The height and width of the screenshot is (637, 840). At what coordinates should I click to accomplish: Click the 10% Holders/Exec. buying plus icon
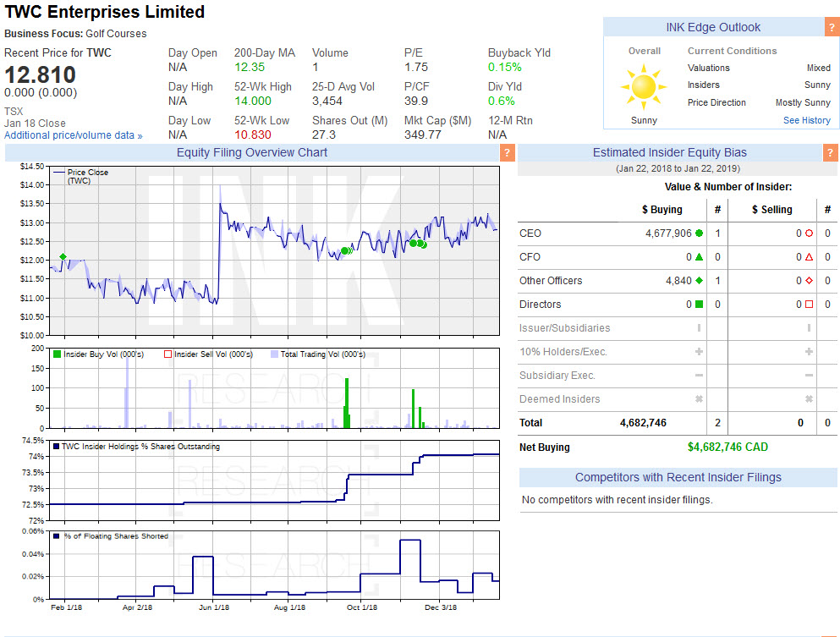699,351
